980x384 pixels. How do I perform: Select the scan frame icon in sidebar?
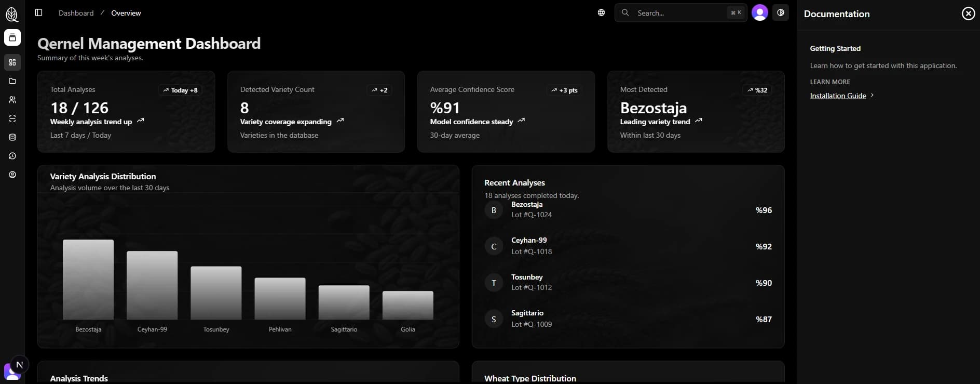pyautogui.click(x=12, y=118)
